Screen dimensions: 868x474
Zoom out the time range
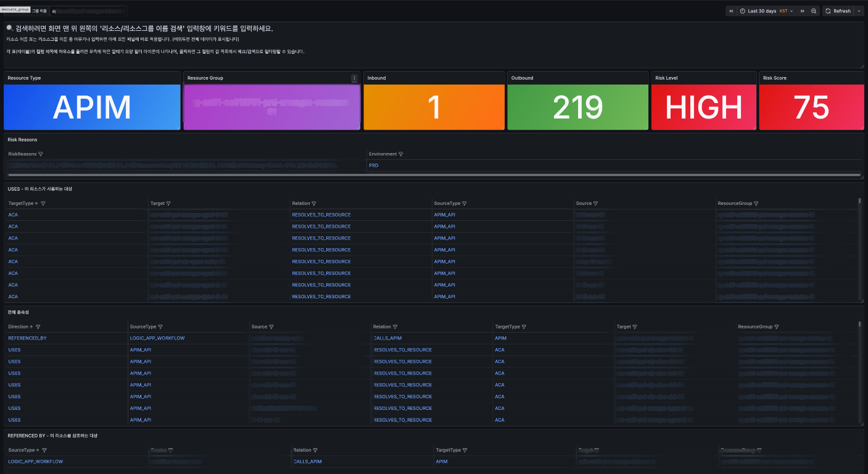tap(814, 11)
